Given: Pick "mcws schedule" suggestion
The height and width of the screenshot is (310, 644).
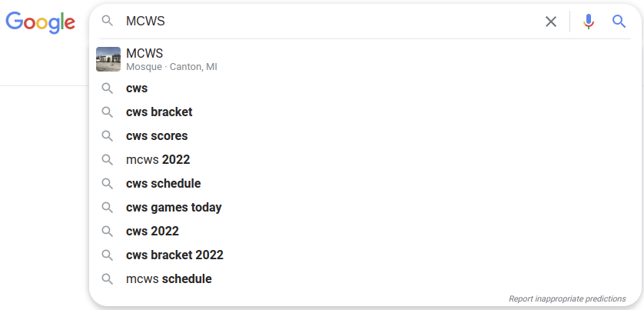Looking at the screenshot, I should click(x=168, y=279).
